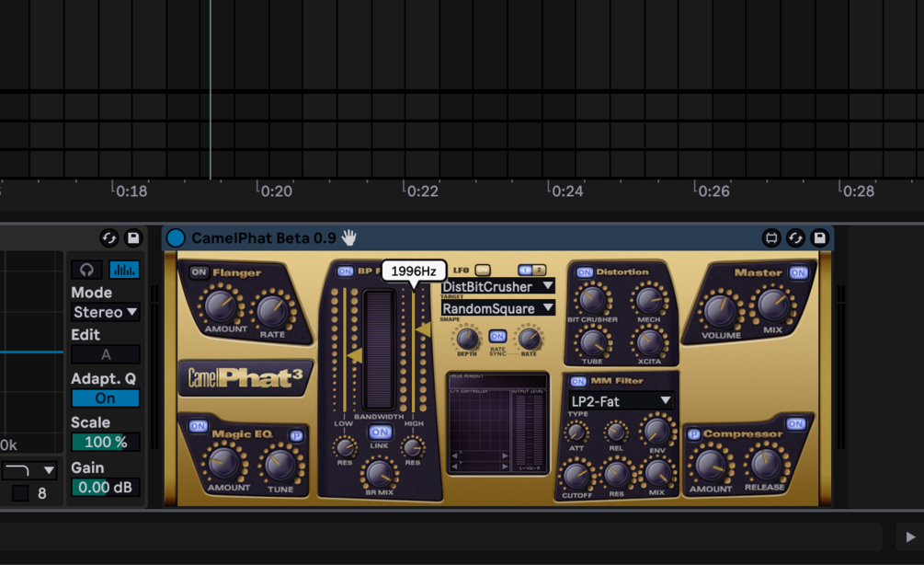Click the CamelPhat device activator circle

[x=176, y=237]
